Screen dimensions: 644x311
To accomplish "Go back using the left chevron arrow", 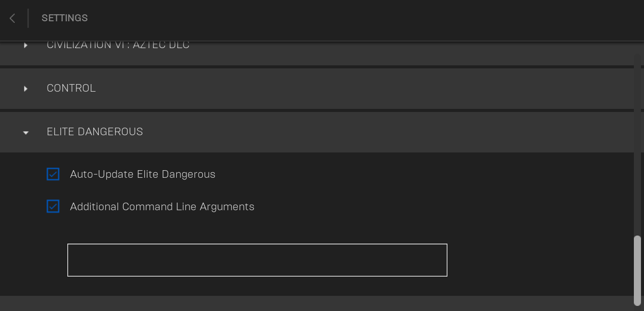I will point(12,18).
